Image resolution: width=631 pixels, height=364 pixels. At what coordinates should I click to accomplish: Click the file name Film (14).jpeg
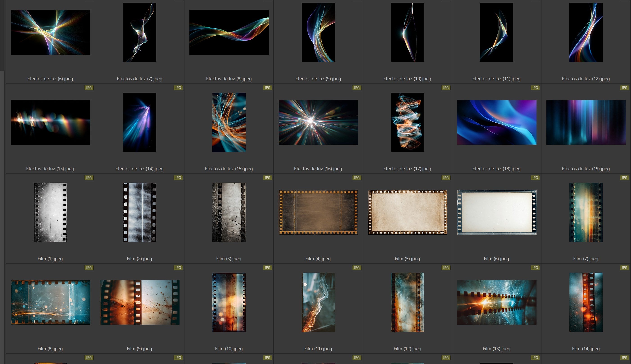[x=586, y=349]
